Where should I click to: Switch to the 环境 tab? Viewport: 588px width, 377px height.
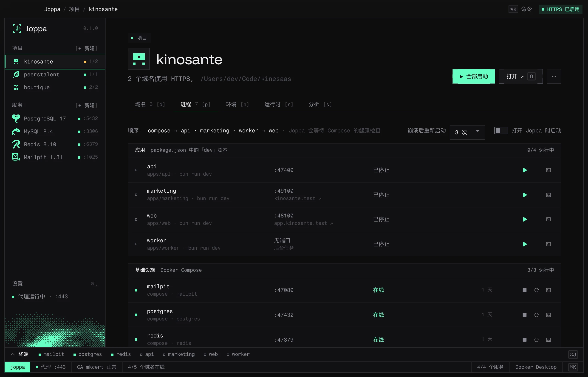(x=237, y=105)
